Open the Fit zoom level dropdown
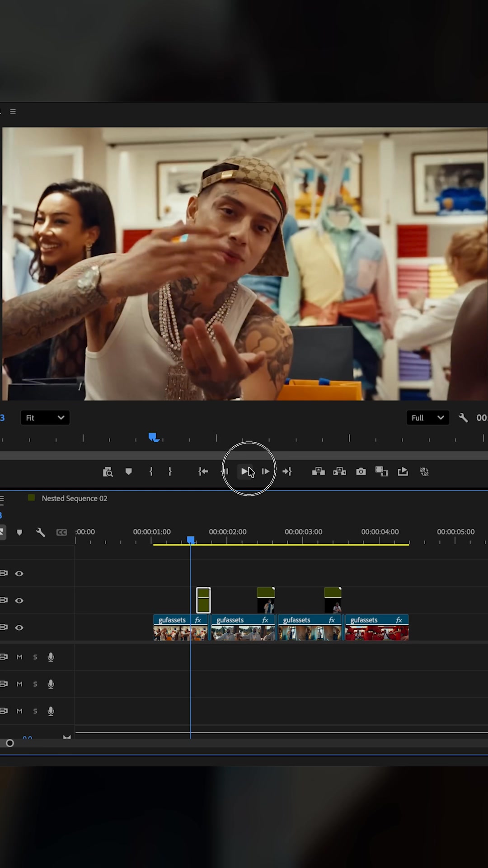Image resolution: width=488 pixels, height=868 pixels. [45, 418]
